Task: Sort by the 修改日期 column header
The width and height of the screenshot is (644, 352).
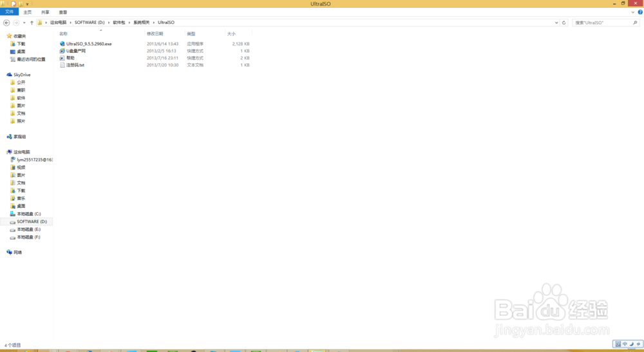Action: tap(155, 34)
